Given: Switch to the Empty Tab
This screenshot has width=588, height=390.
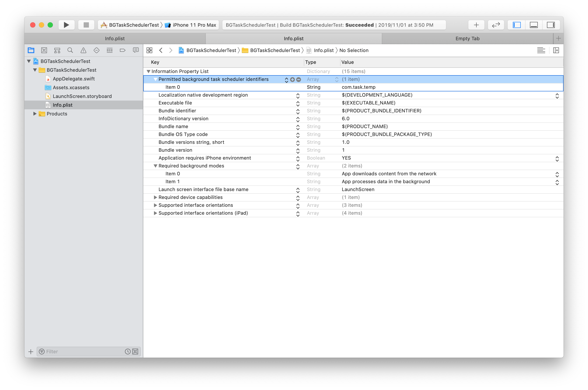Looking at the screenshot, I should coord(467,38).
